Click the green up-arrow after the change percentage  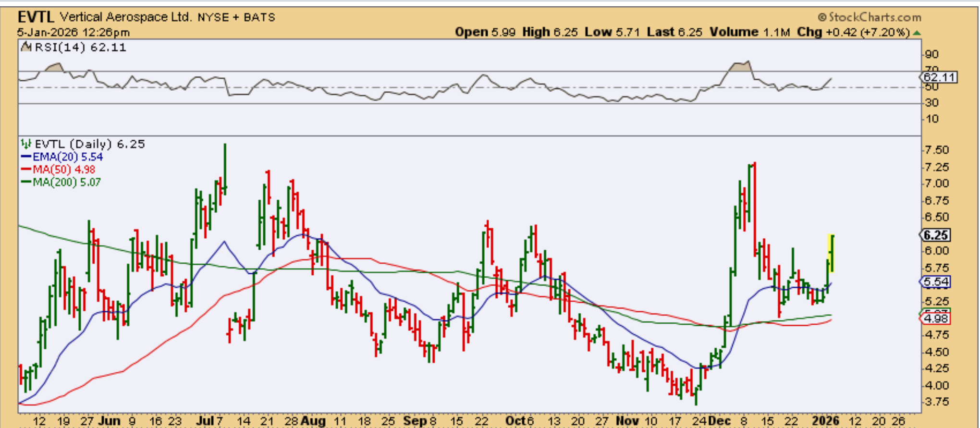pos(917,33)
